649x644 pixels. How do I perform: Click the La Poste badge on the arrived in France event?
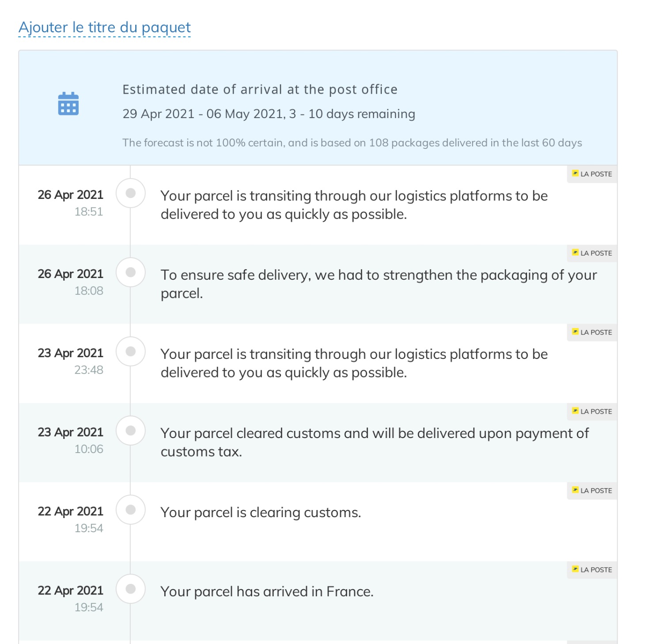(x=592, y=570)
